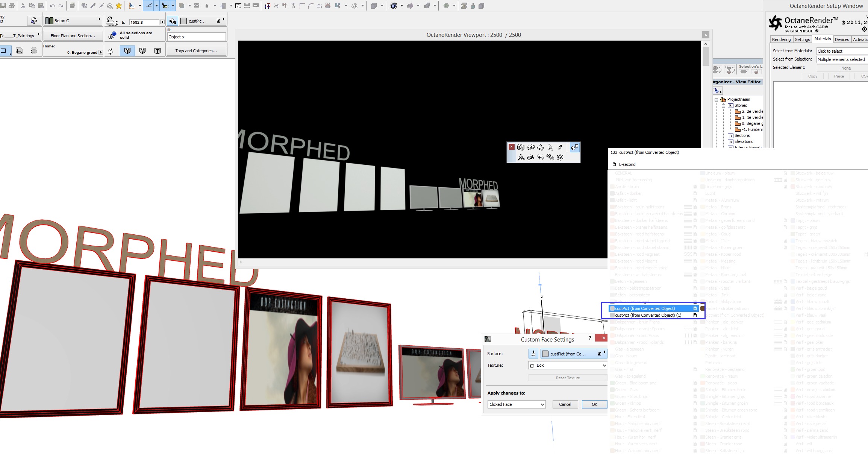Click the undo arrow in top toolbar

tap(52, 6)
